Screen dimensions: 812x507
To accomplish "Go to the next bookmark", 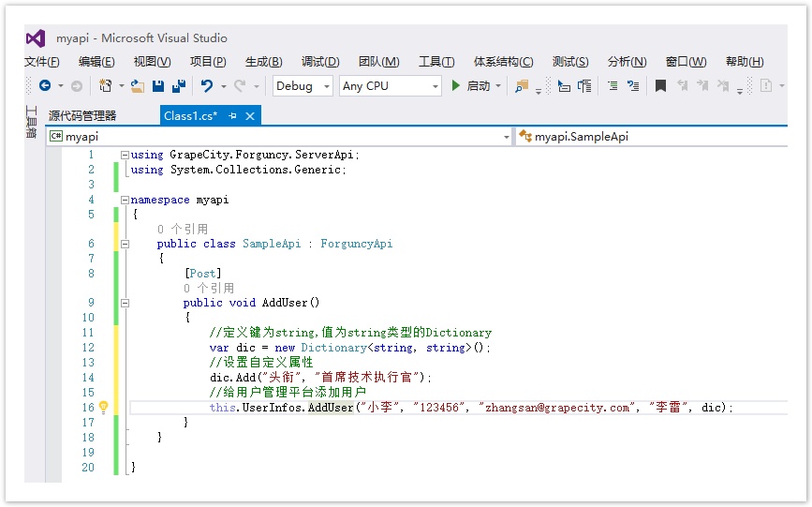I will [x=702, y=85].
